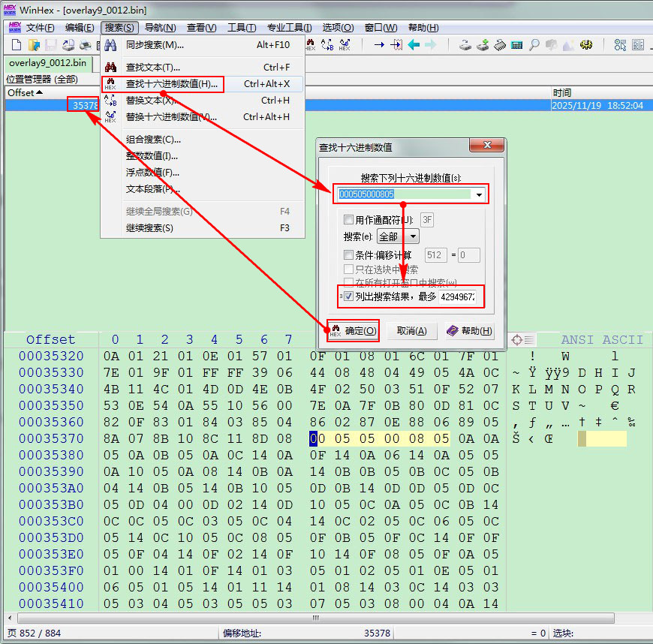Open the 编辑(E) menu

tap(80, 28)
